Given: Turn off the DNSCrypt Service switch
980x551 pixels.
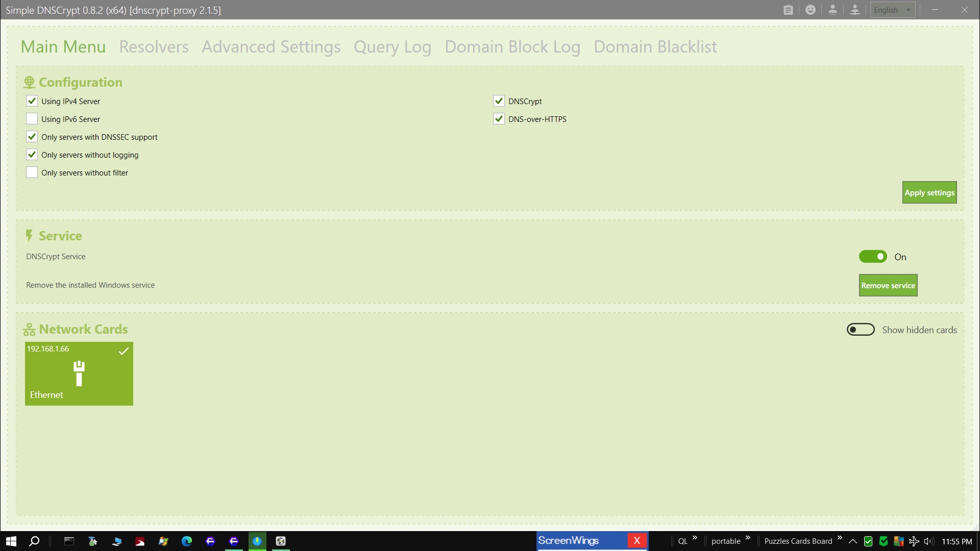Looking at the screenshot, I should click(873, 257).
